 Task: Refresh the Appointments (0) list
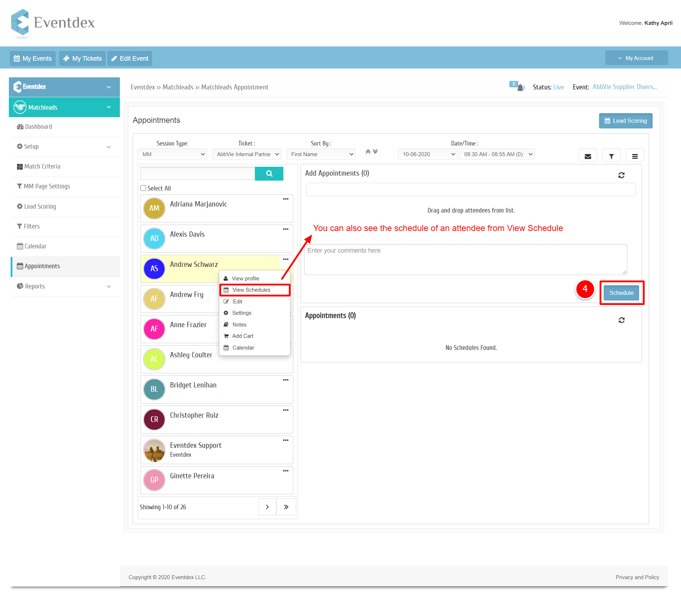click(x=621, y=320)
